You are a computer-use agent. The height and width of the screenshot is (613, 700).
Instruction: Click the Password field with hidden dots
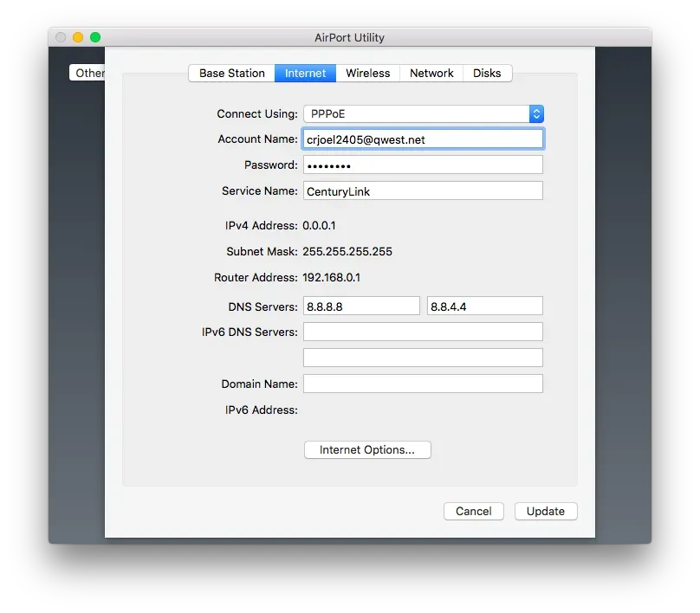click(423, 165)
